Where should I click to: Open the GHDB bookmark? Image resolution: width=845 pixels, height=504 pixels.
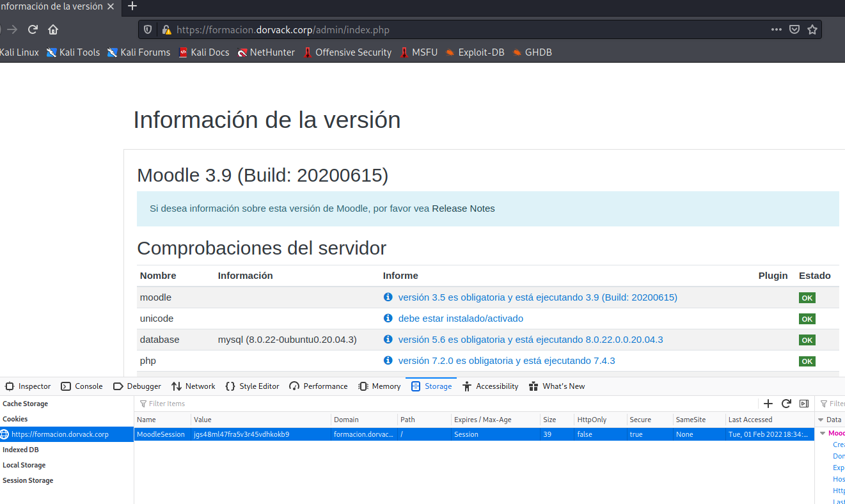pos(532,52)
